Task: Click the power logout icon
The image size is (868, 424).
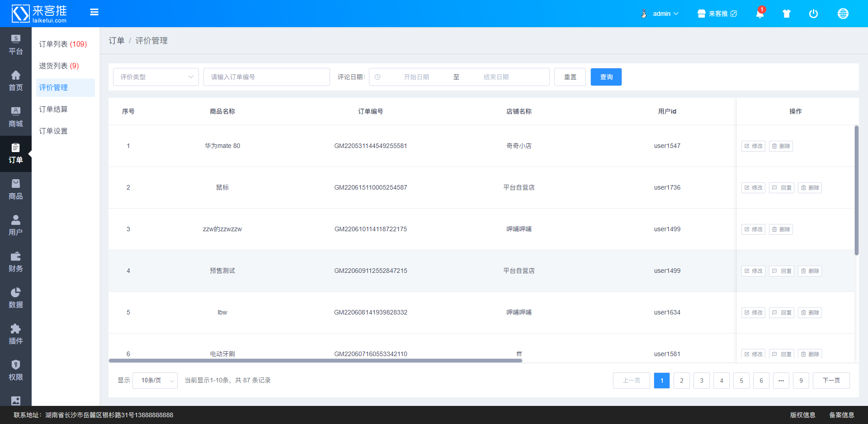Action: pyautogui.click(x=813, y=14)
